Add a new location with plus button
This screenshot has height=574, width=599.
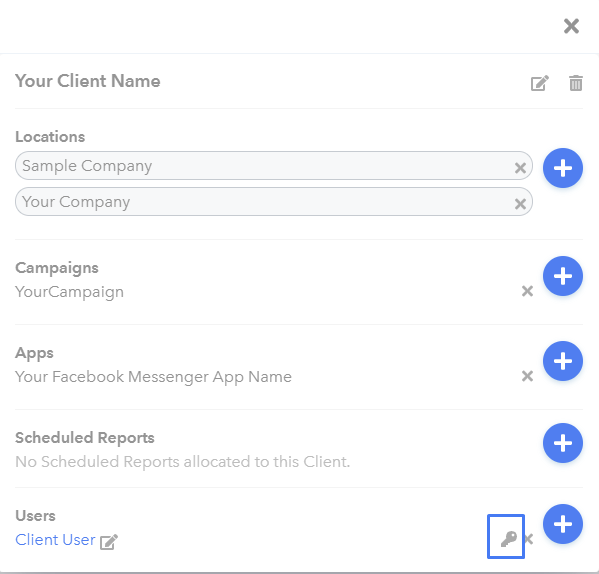(x=563, y=168)
